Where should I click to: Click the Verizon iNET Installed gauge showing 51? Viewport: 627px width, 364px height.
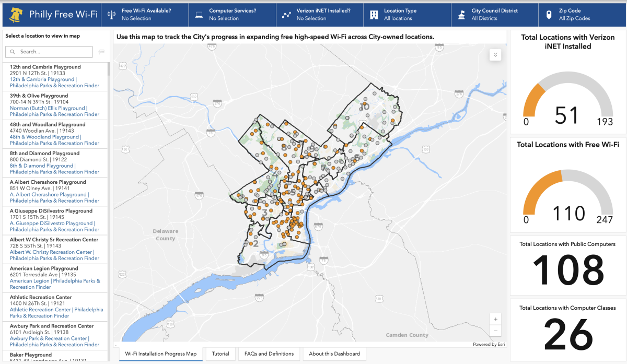coord(567,99)
